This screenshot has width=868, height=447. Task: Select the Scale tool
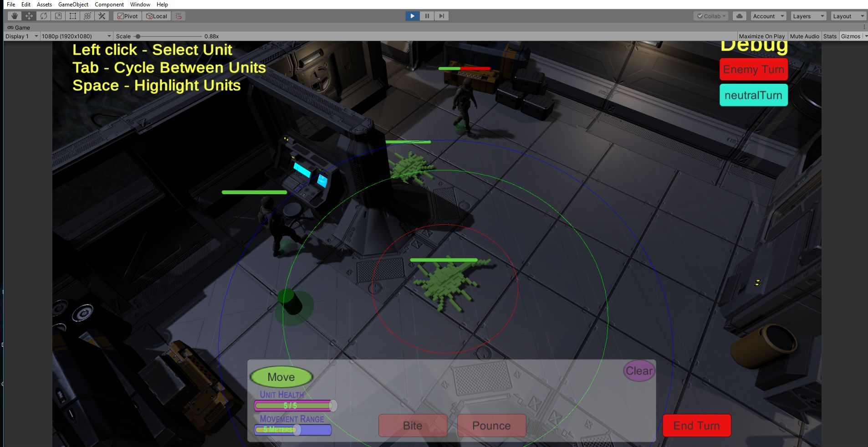tap(58, 16)
